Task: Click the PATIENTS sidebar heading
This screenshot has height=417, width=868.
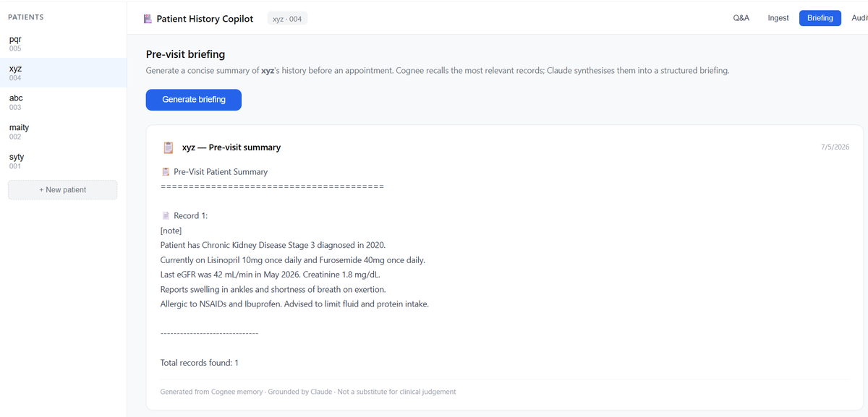Action: [x=25, y=17]
